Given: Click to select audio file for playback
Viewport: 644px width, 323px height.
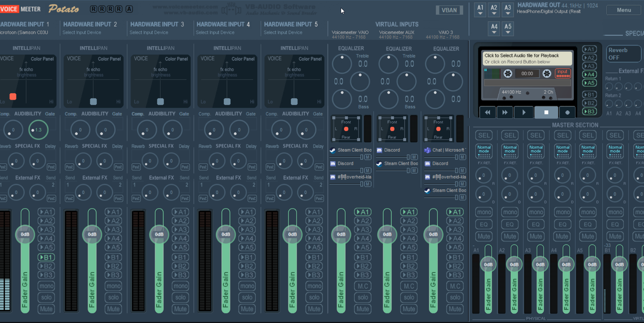Looking at the screenshot, I should pos(527,58).
